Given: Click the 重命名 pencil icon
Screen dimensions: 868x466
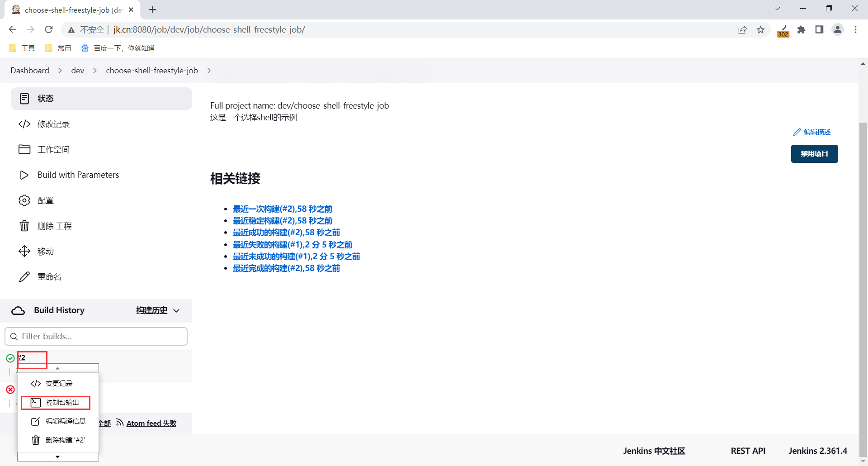Looking at the screenshot, I should pyautogui.click(x=24, y=277).
